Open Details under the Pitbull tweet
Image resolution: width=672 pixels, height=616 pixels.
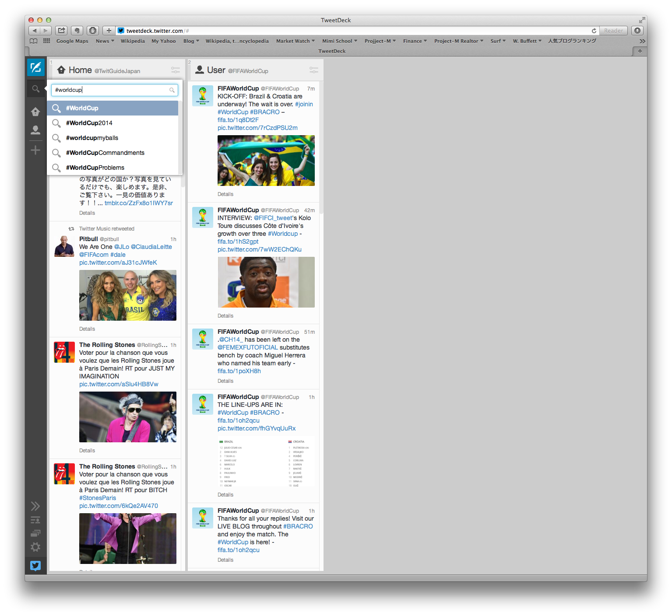pos(87,329)
